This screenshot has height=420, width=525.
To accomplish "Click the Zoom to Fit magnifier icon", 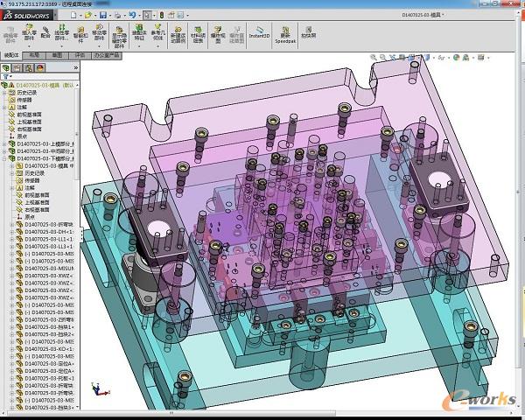I will [374, 59].
